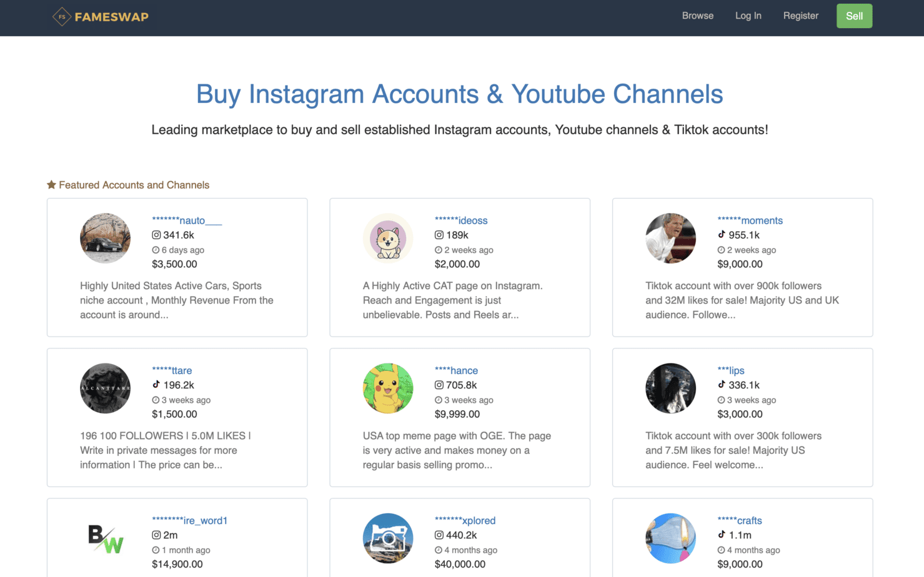Click the 'Leading marketplace' subtitle text
The height and width of the screenshot is (577, 924).
coord(460,130)
